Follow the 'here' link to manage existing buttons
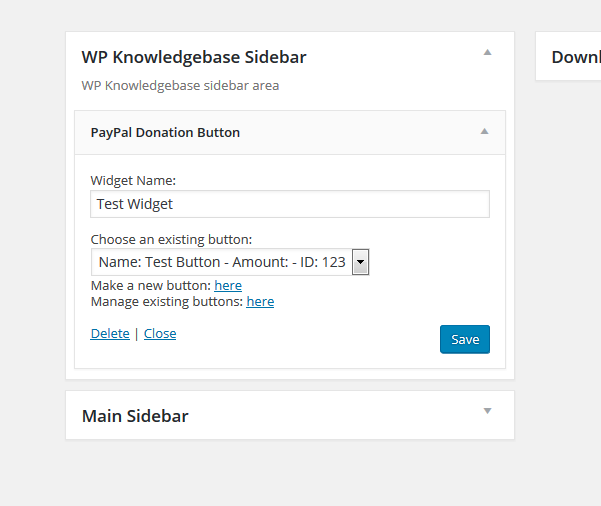Screen dimensions: 601x506 coord(260,301)
